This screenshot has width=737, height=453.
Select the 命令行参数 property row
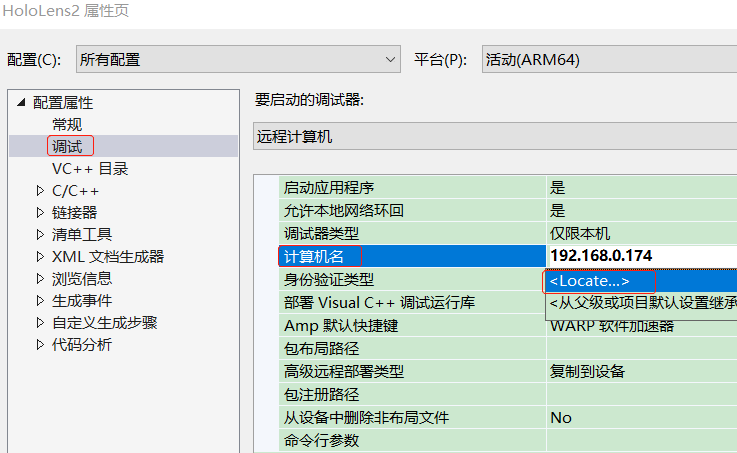click(412, 440)
